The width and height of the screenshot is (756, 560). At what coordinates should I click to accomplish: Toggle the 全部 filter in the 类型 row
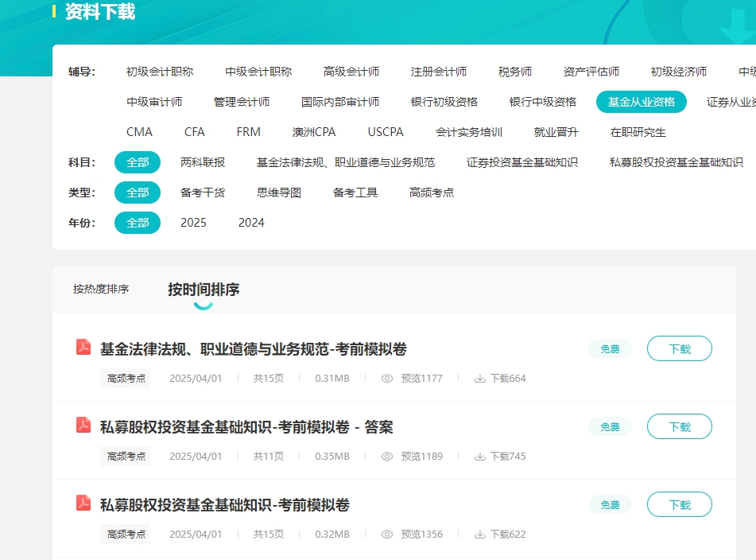(x=137, y=192)
